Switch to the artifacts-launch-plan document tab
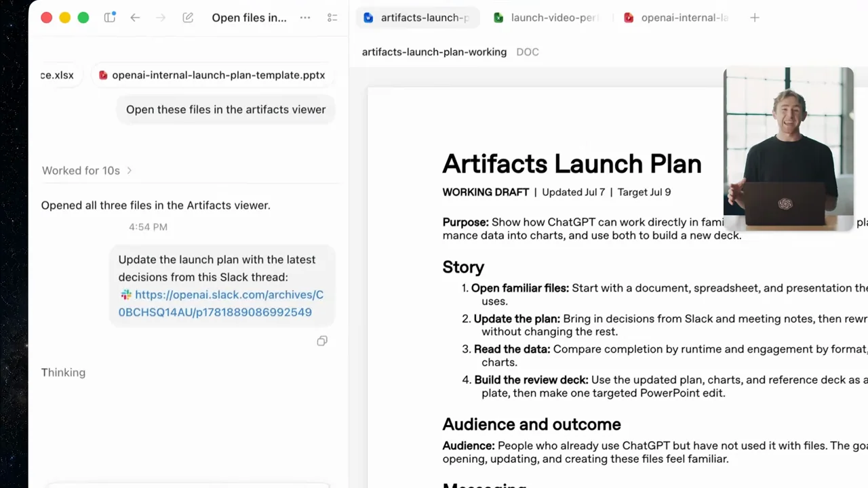 (418, 18)
